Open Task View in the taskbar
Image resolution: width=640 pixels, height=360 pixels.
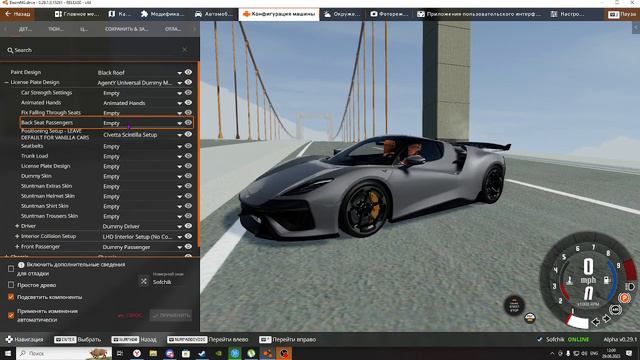[x=120, y=353]
